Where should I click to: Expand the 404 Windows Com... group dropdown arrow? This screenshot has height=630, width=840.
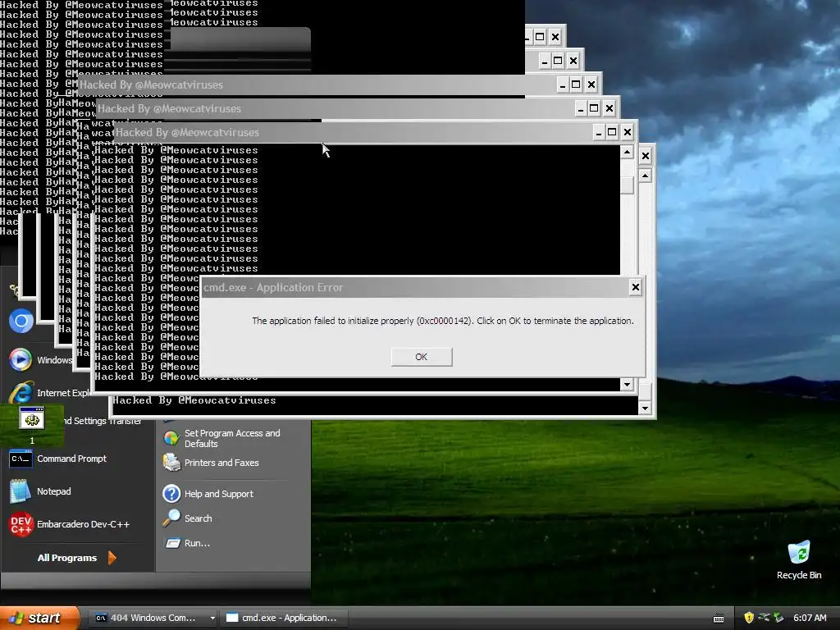(x=212, y=618)
